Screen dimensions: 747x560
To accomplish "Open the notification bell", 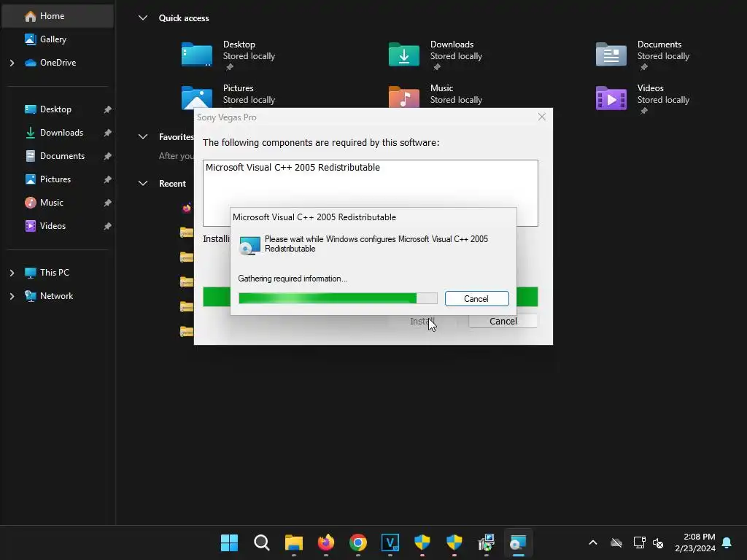I will pos(727,542).
